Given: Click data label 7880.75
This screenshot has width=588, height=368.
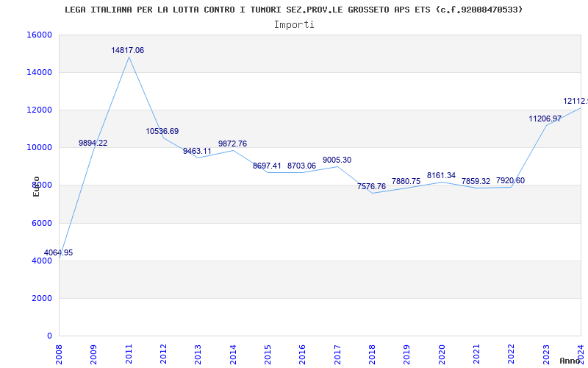Looking at the screenshot, I should coord(406,181).
